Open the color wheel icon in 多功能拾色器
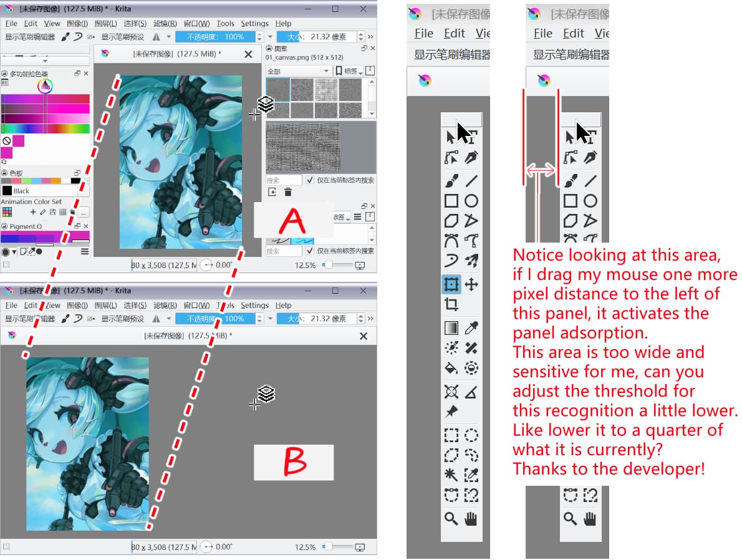The width and height of the screenshot is (742, 560). tap(45, 85)
